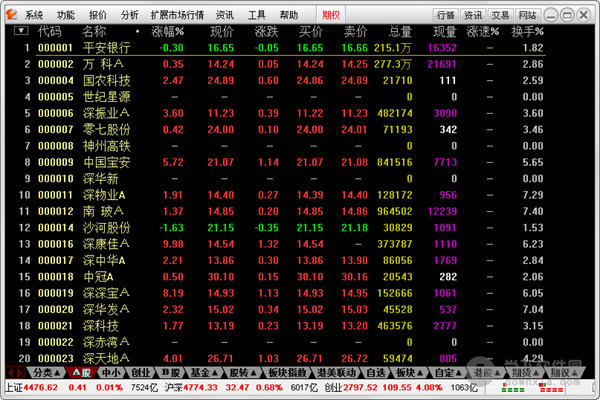Screen dimensions: 600x400
Task: Open the 分析 menu
Action: [130, 15]
